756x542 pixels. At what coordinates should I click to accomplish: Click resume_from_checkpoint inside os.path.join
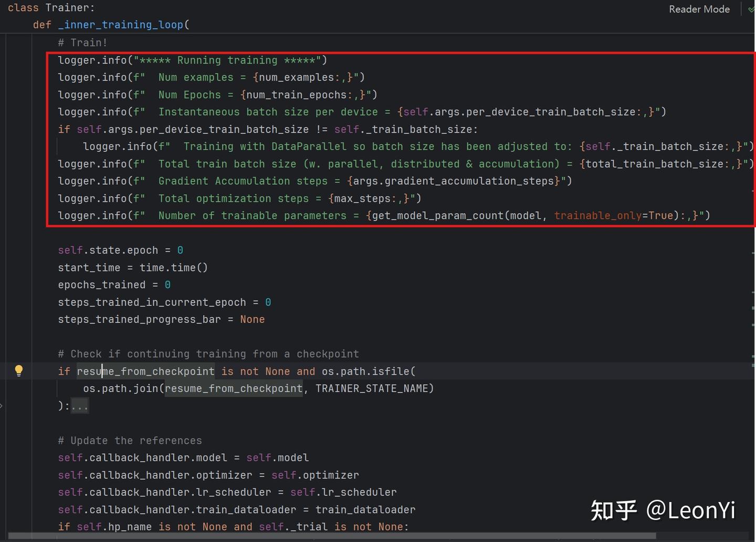[x=234, y=389]
